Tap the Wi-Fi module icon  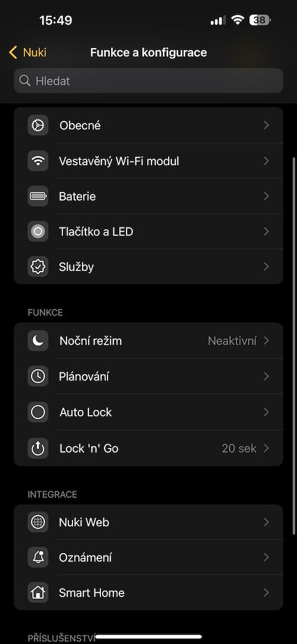(38, 160)
